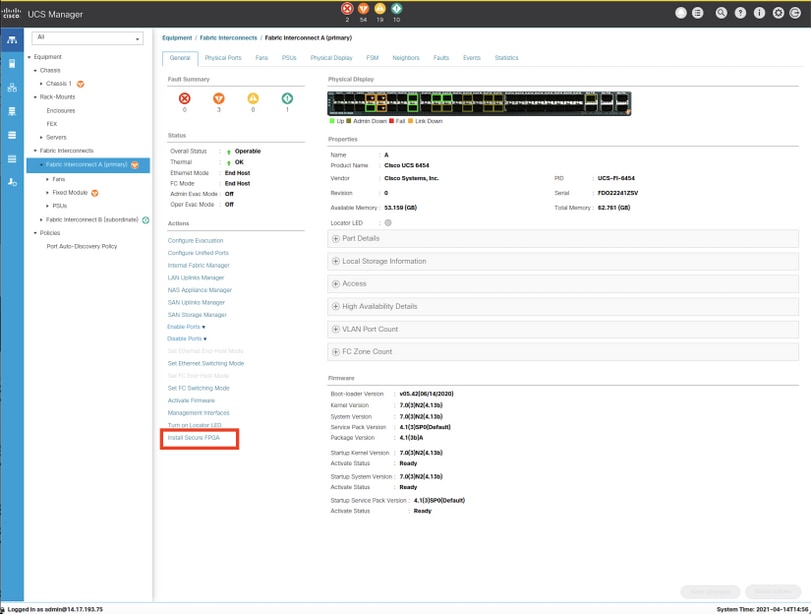Click the info faults icon in header

[x=397, y=9]
